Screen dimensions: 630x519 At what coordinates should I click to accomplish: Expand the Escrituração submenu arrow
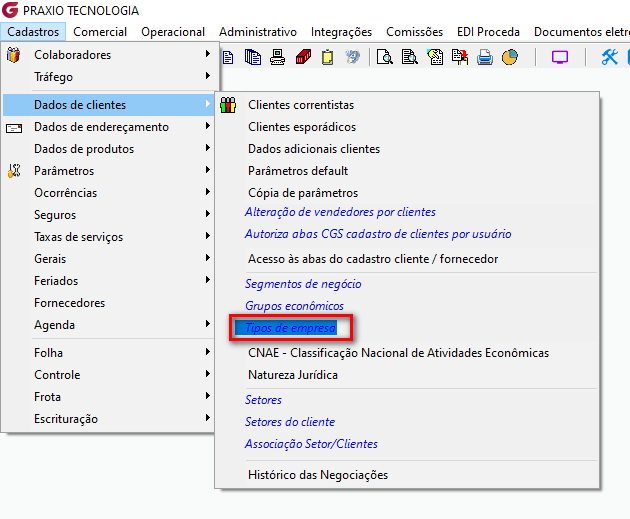pyautogui.click(x=208, y=418)
